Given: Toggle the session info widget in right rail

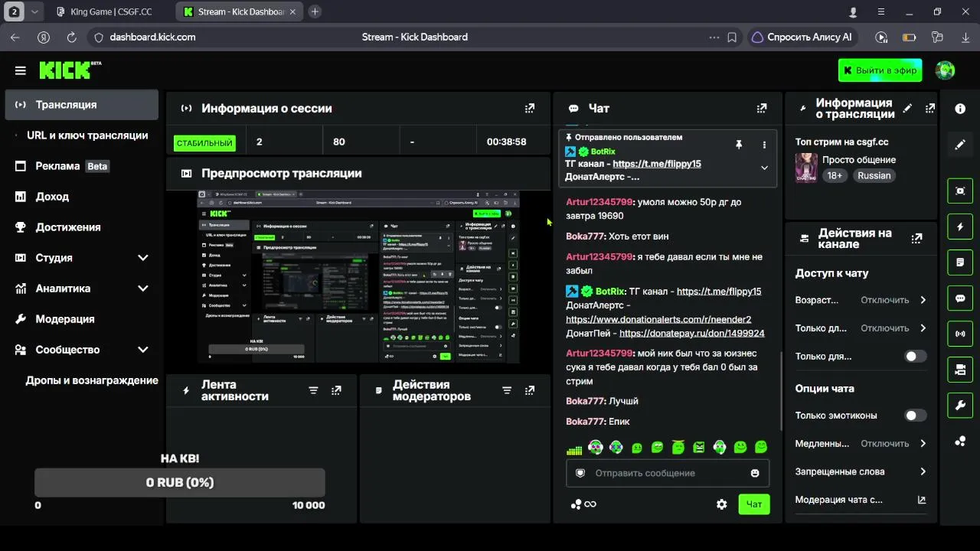Looking at the screenshot, I should (960, 334).
